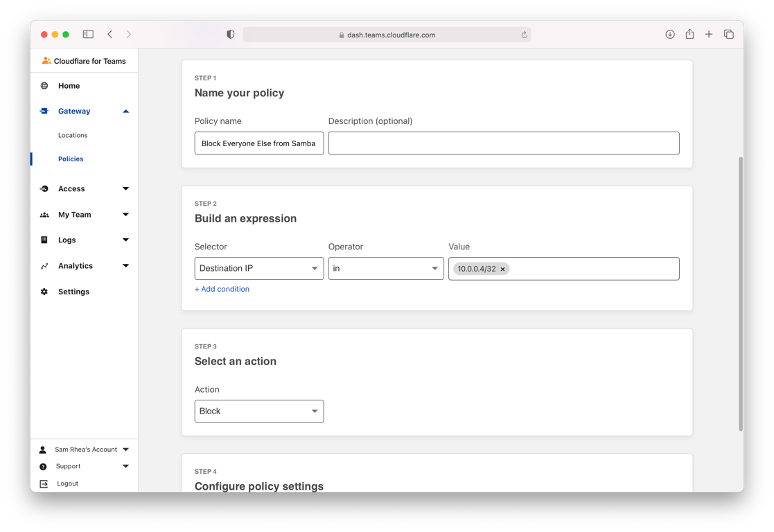This screenshot has height=532, width=774.
Task: Expand the Logs menu section
Action: coord(126,240)
